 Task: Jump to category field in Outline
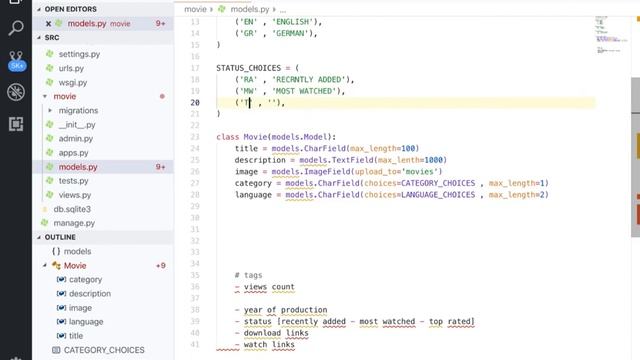[85, 280]
